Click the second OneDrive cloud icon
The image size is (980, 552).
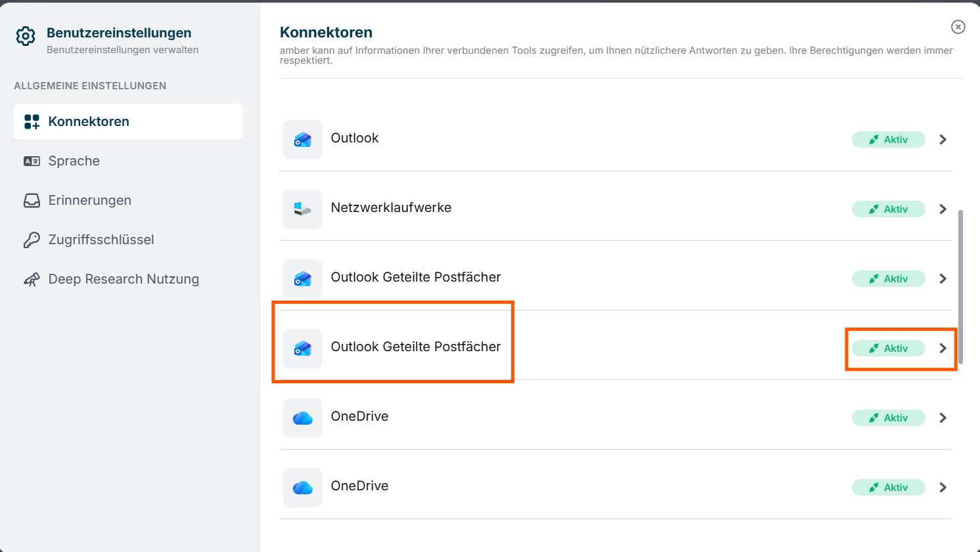[303, 488]
